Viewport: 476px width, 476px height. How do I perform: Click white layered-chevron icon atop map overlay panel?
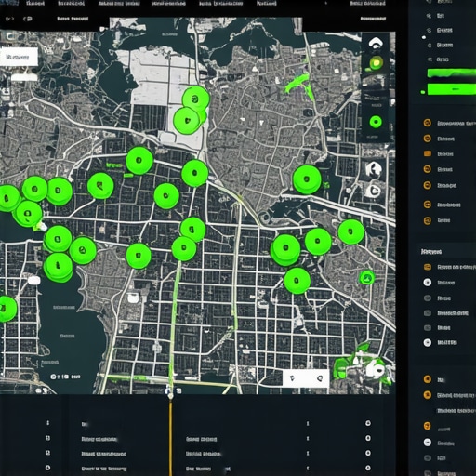tap(376, 43)
